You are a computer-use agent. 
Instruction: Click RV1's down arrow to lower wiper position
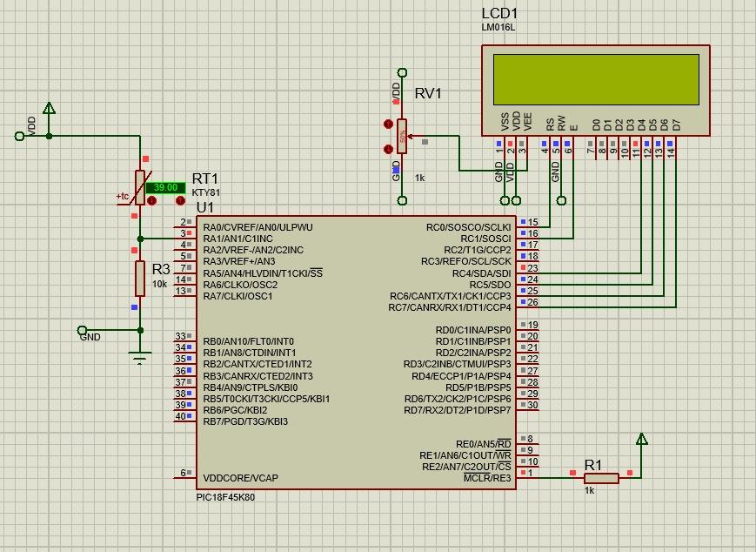click(x=388, y=148)
